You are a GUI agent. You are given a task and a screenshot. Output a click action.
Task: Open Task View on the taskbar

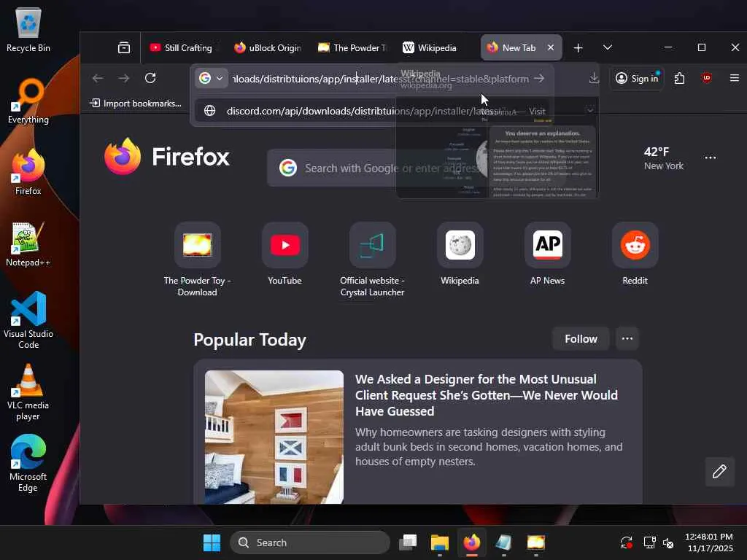click(x=408, y=542)
